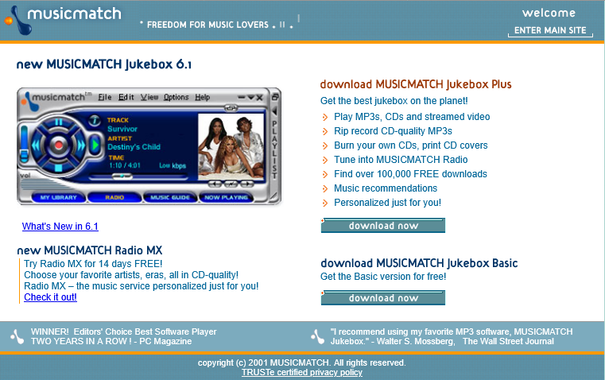Click the text Get the Basic version for free!
605x380 pixels.
[x=383, y=277]
